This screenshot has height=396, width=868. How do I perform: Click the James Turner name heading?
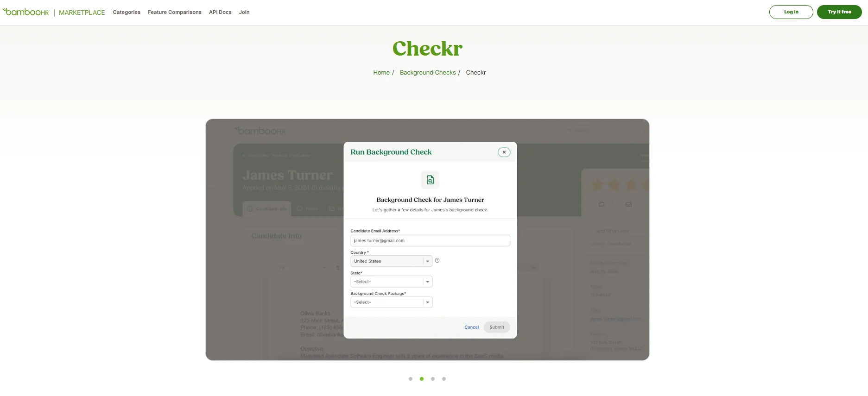coord(287,176)
